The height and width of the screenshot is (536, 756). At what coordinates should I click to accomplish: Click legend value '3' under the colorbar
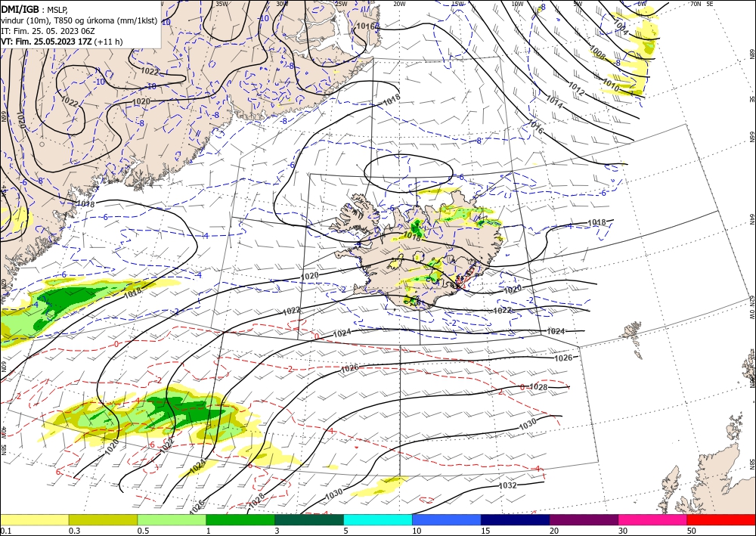point(277,531)
